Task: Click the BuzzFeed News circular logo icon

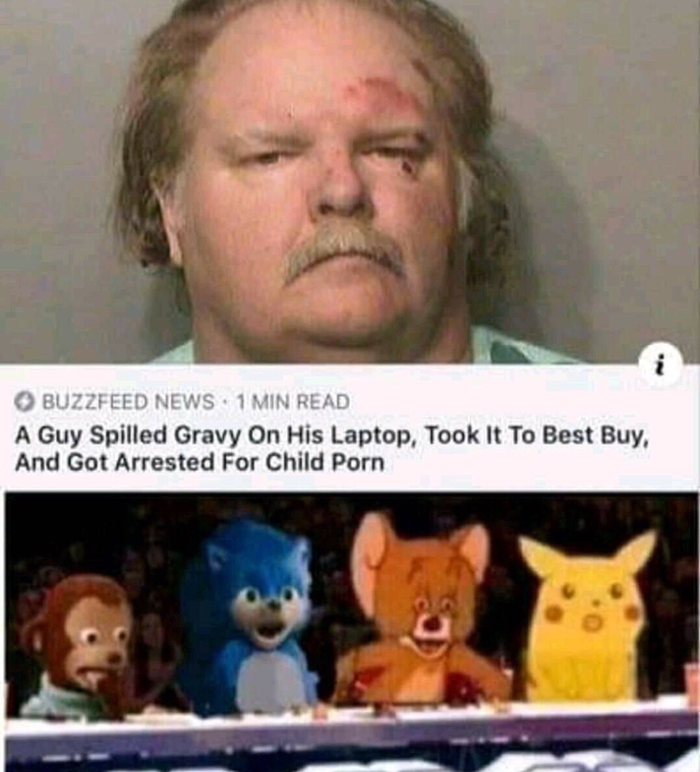Action: click(x=27, y=402)
